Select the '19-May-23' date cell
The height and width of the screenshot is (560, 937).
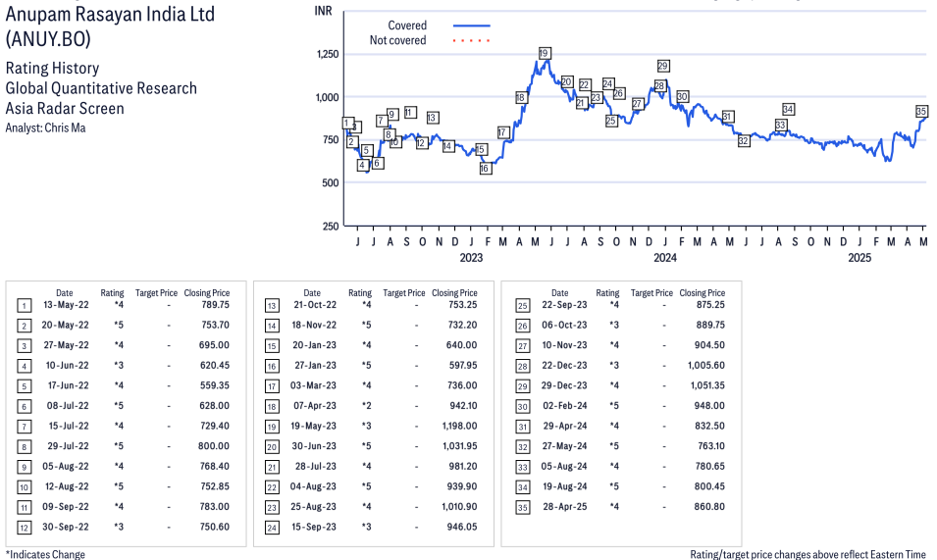coord(314,427)
